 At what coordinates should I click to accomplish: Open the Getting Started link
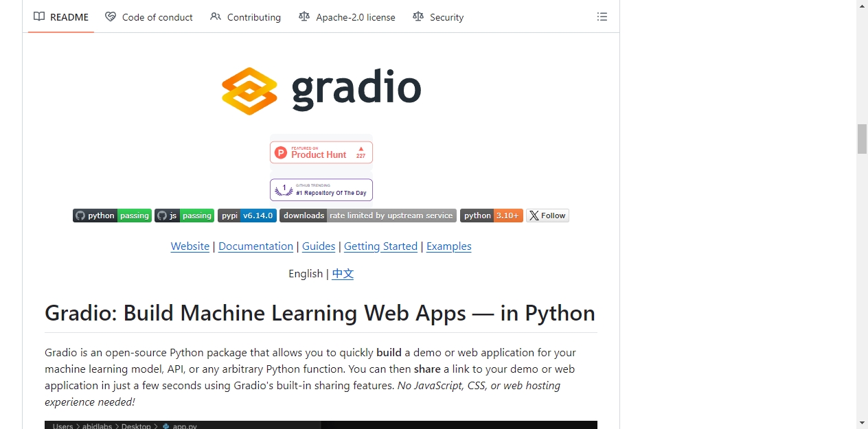(x=380, y=246)
